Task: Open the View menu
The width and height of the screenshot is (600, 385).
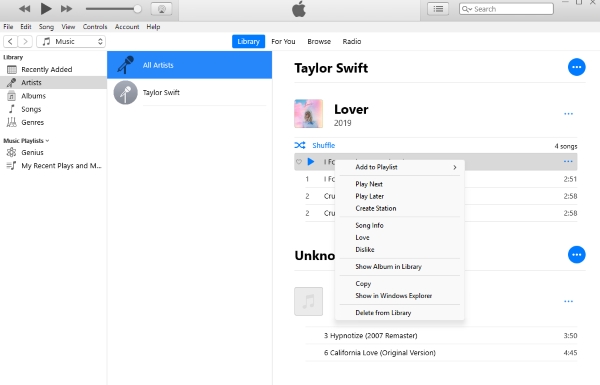Action: (68, 27)
